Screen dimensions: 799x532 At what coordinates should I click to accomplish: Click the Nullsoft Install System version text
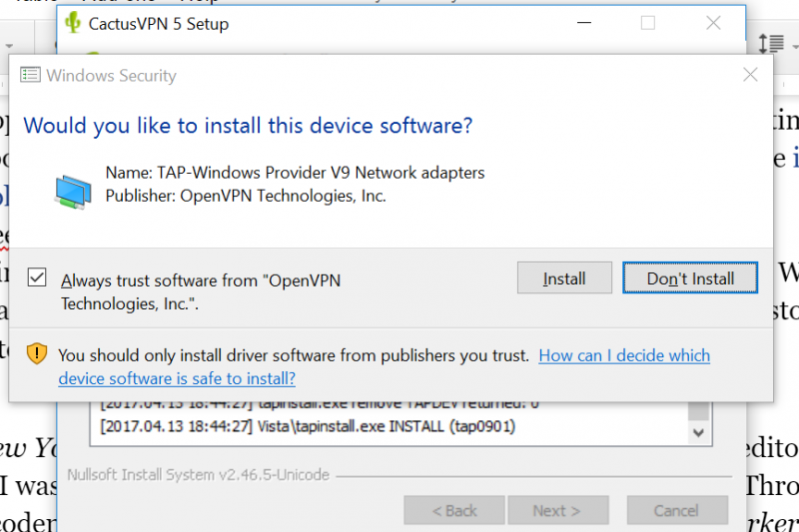point(198,475)
